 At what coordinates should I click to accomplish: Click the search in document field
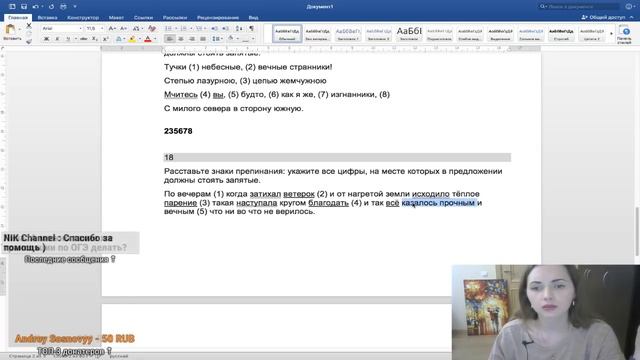[580, 7]
